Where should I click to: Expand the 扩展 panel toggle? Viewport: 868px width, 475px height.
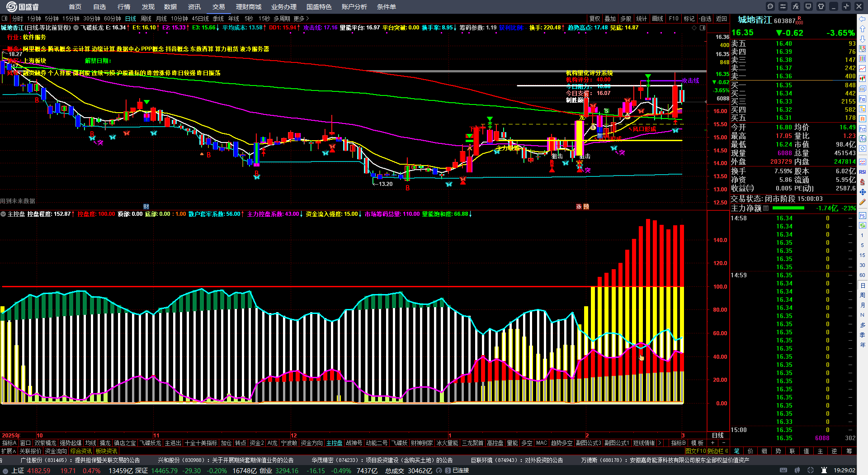pos(8,451)
